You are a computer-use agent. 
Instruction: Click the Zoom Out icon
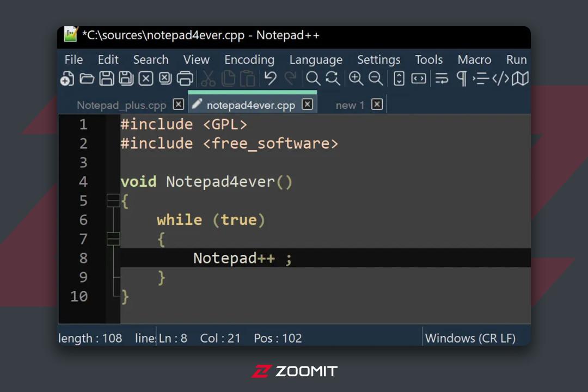point(375,79)
